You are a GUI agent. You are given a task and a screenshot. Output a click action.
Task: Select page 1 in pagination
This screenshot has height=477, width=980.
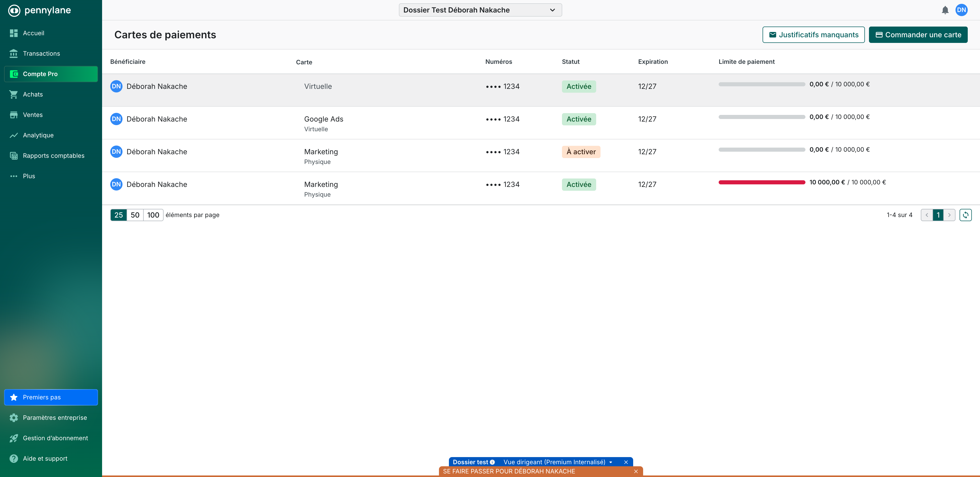938,215
